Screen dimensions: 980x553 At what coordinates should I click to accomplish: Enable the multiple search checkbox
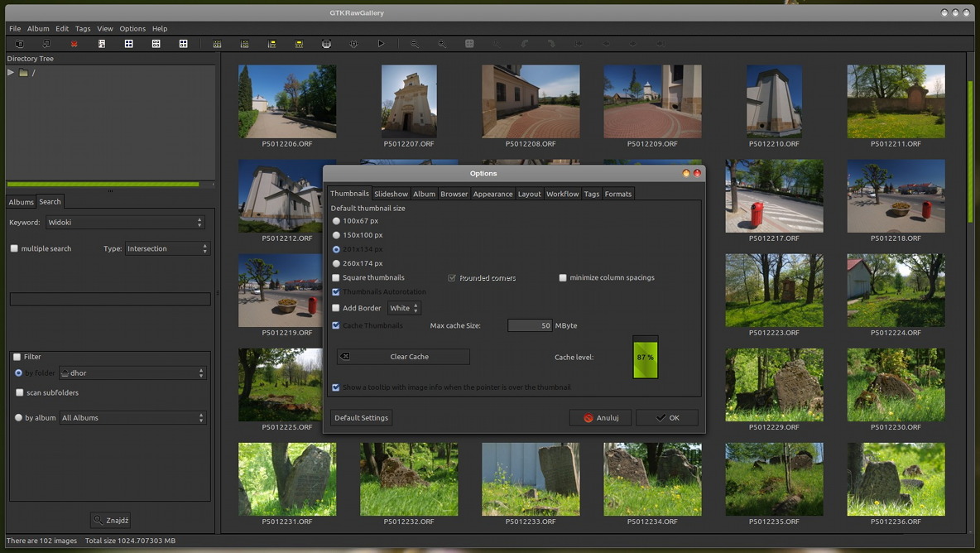[x=14, y=248]
